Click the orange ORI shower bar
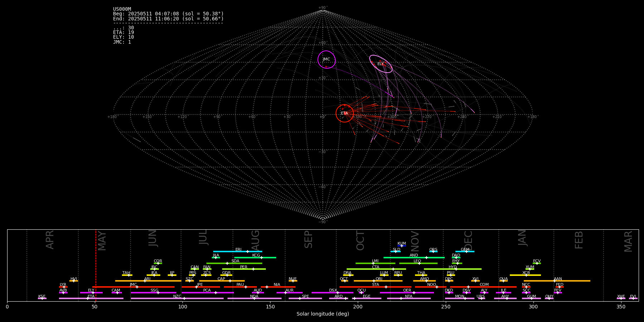This screenshot has width=644, height=322. (x=378, y=281)
